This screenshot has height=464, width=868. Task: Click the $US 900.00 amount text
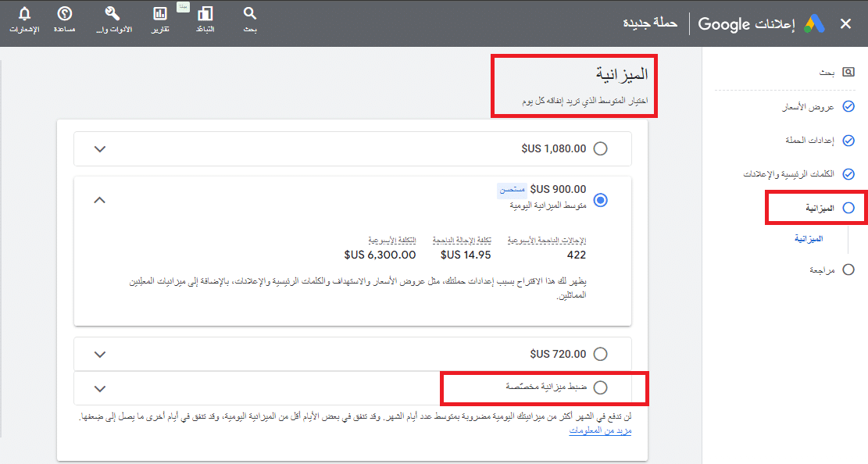click(558, 189)
